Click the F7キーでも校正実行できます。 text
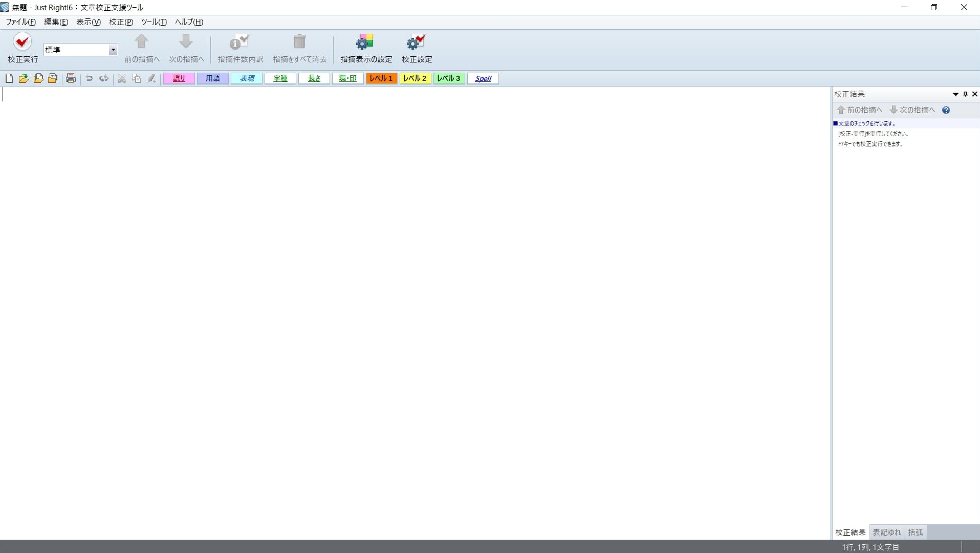980x553 pixels. (x=871, y=144)
